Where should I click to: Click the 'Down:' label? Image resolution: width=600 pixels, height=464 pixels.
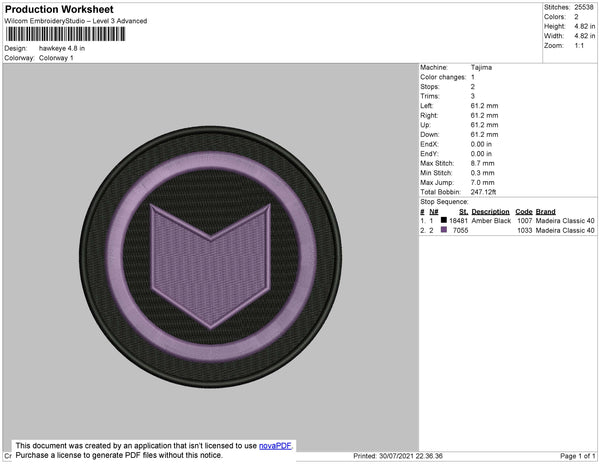pyautogui.click(x=430, y=135)
